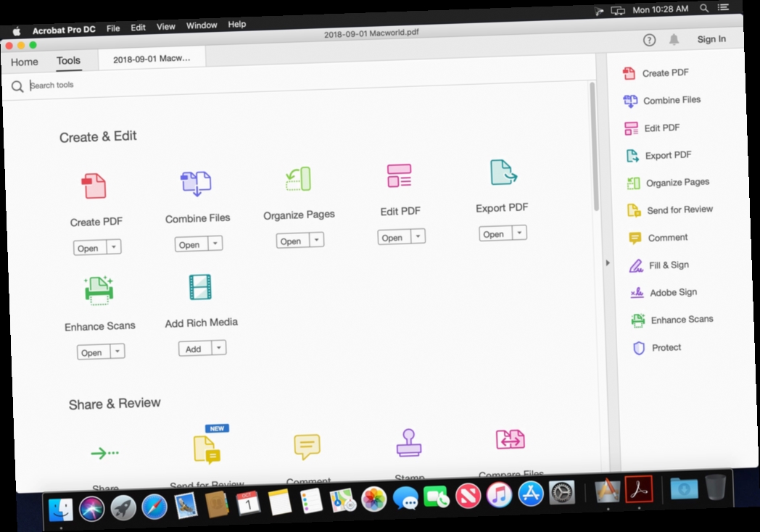Open the Help menu
Image resolution: width=760 pixels, height=532 pixels.
[x=237, y=24]
